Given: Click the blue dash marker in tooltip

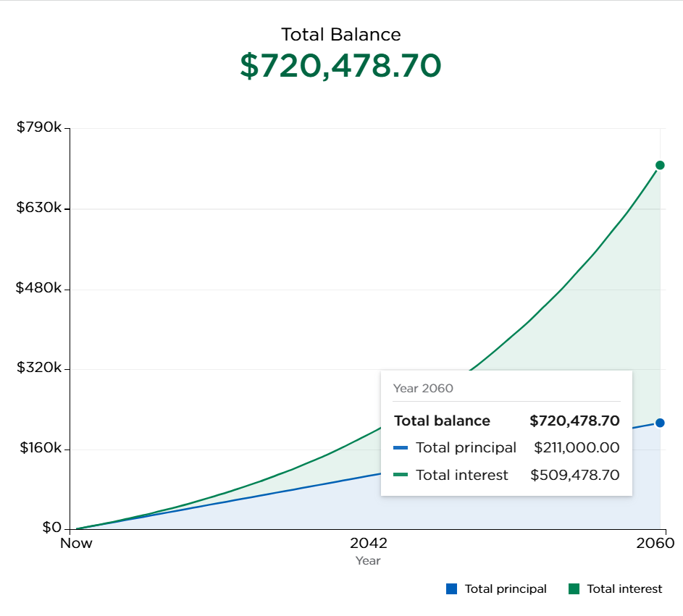Looking at the screenshot, I should (401, 448).
